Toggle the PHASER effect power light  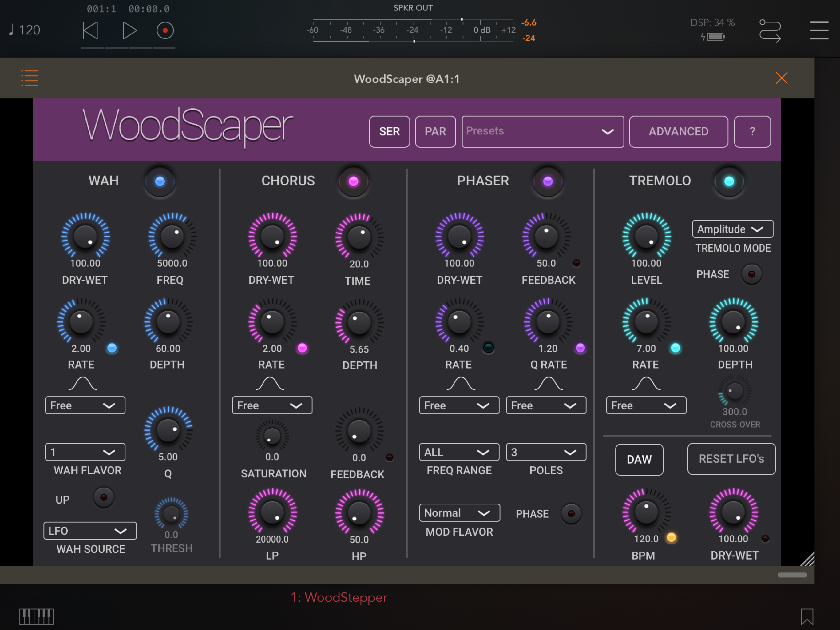pyautogui.click(x=548, y=181)
